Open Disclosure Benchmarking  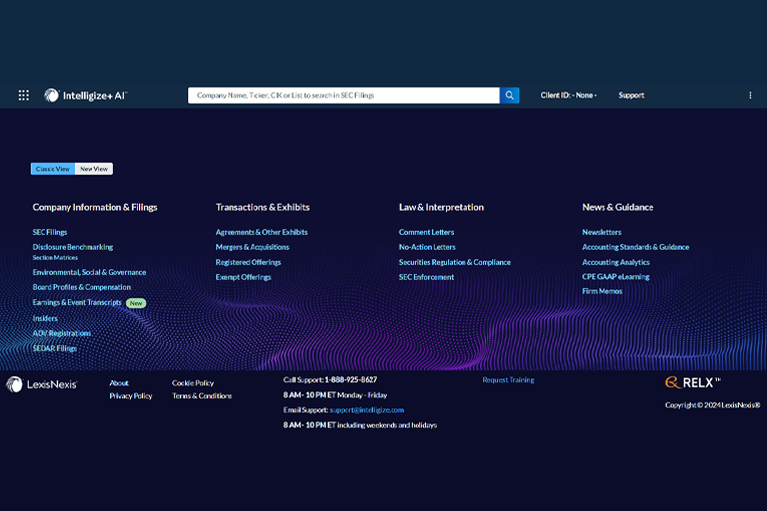[x=73, y=247]
